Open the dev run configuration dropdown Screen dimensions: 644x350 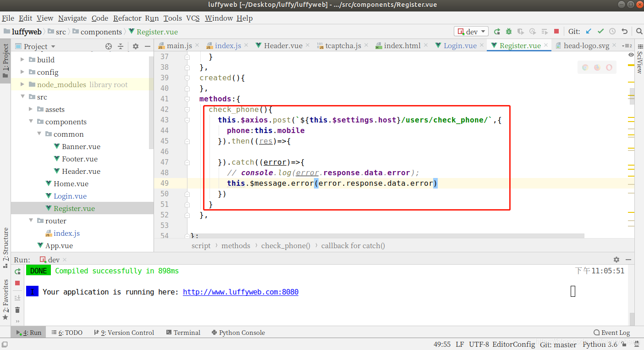point(472,32)
